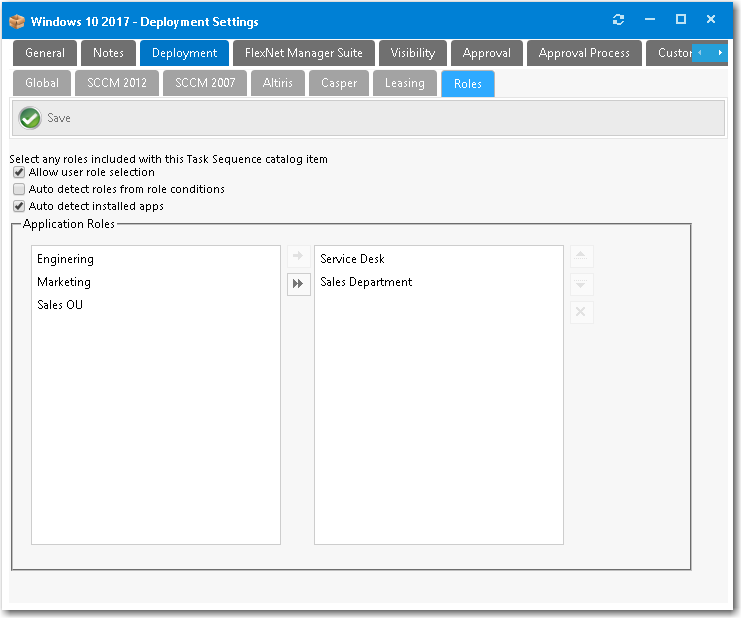Switch to the SCCM 2012 sub-tab
The image size is (741, 618).
tap(117, 83)
